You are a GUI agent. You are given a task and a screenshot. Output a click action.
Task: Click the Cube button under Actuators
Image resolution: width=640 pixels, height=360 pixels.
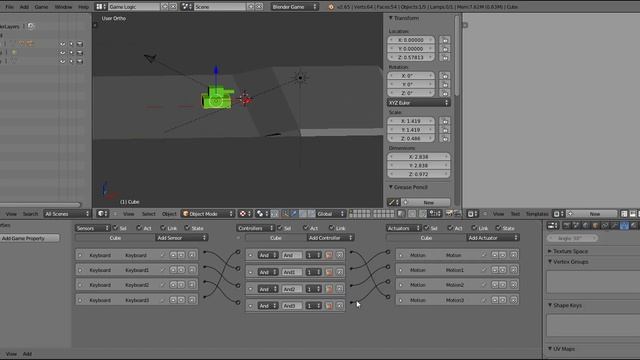(427, 238)
